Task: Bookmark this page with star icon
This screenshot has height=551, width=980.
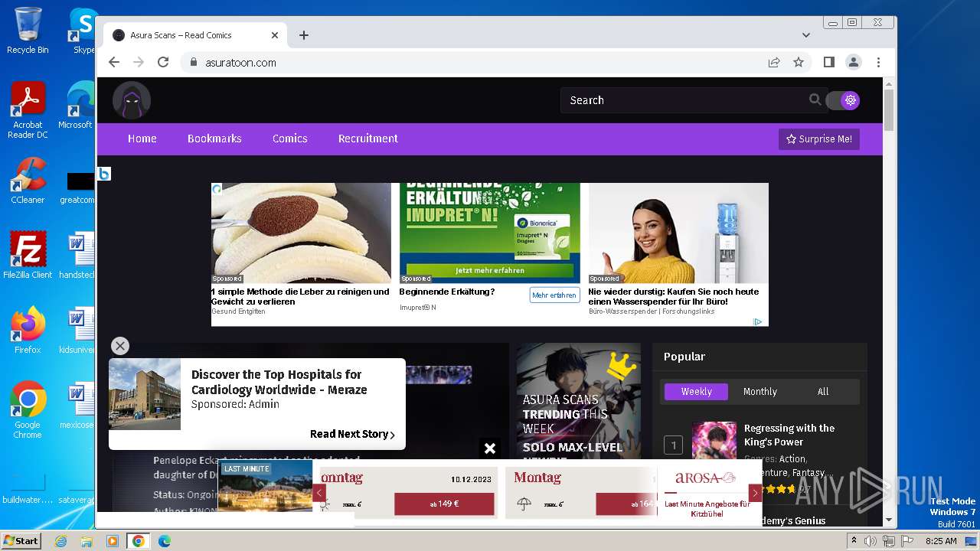Action: click(799, 63)
